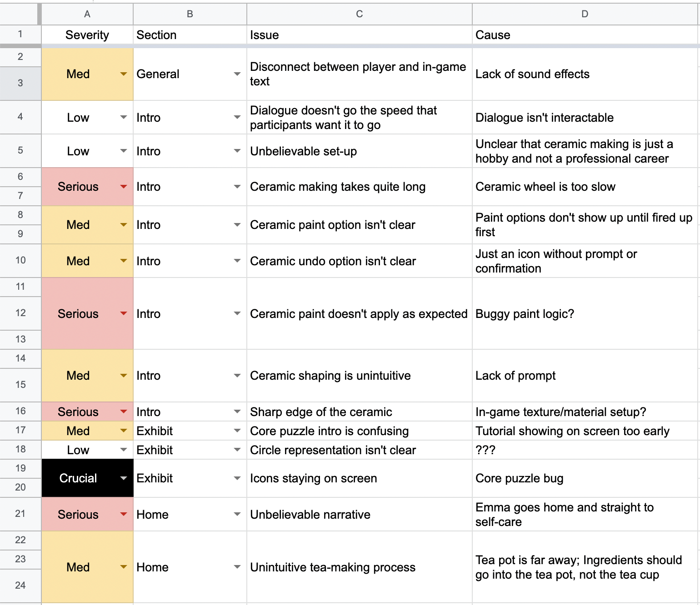700x605 pixels.
Task: Select the column D header
Action: (585, 14)
